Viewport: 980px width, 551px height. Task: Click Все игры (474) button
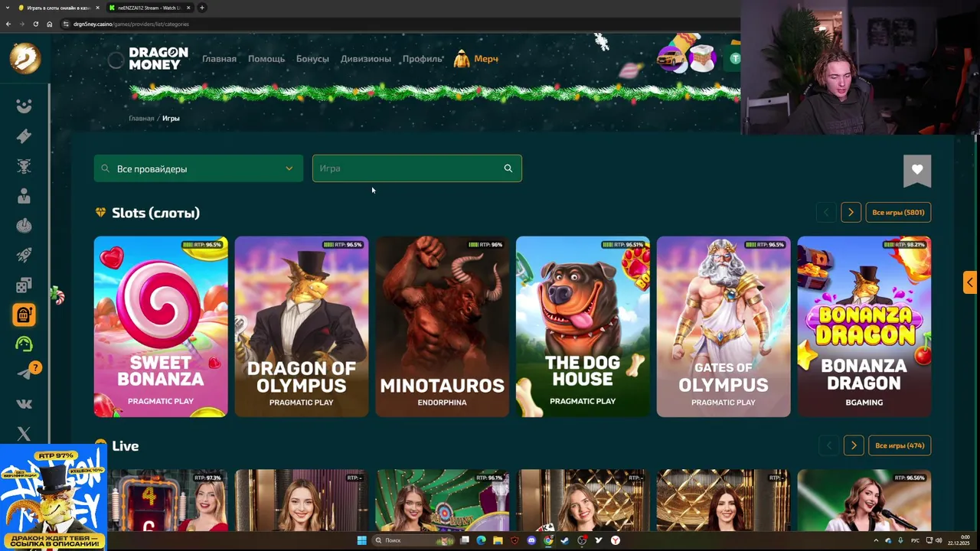point(900,445)
